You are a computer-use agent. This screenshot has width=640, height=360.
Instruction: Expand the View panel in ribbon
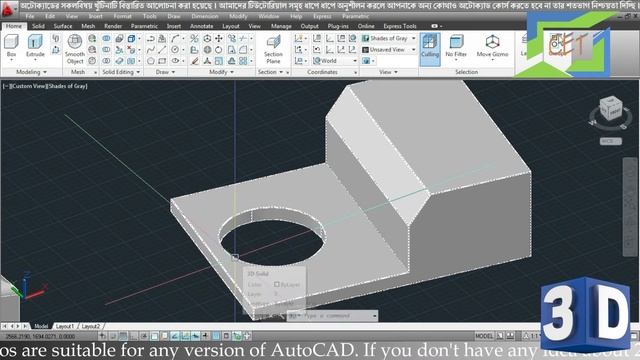point(388,72)
